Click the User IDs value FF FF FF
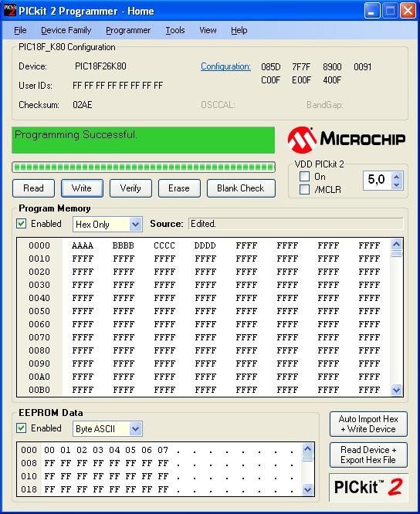420x514 pixels. tap(117, 86)
